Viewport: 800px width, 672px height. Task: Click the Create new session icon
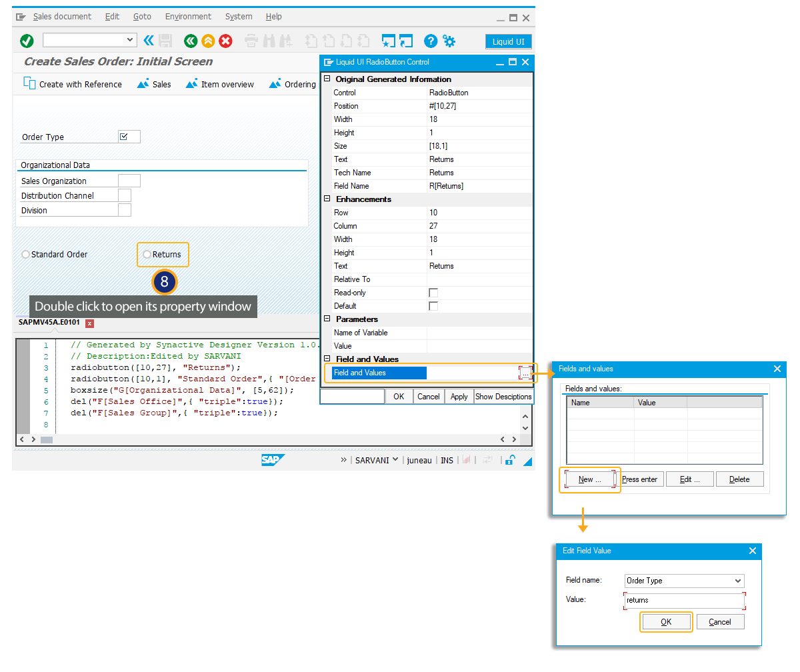[389, 41]
